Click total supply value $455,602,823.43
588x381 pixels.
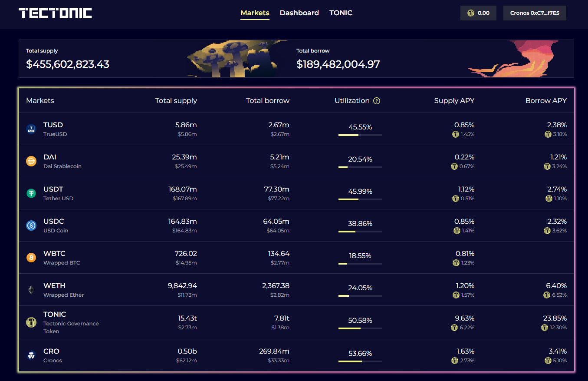(68, 64)
